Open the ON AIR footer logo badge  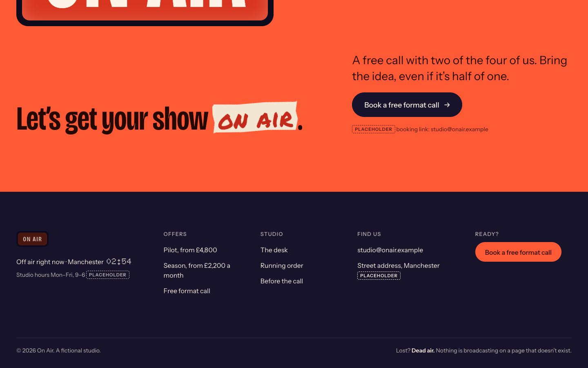pos(32,239)
